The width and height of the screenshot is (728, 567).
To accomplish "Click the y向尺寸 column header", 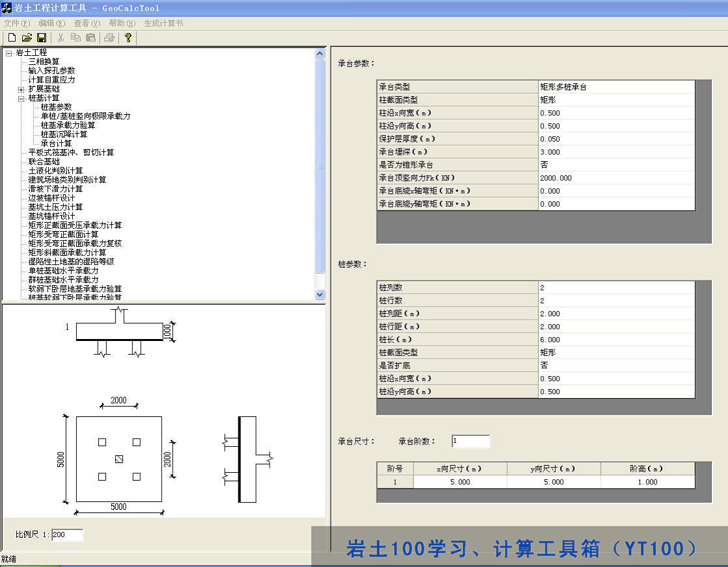I will [x=554, y=469].
